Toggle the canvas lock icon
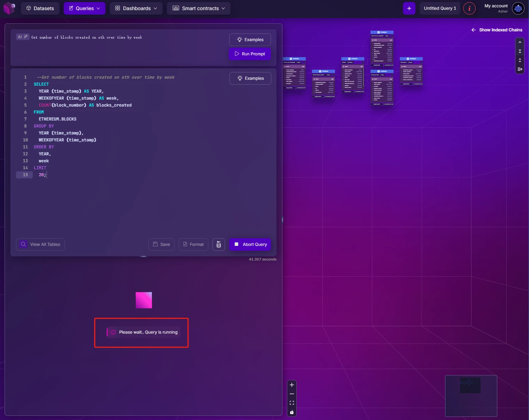Screen dimensions: 529x420 click(292, 412)
